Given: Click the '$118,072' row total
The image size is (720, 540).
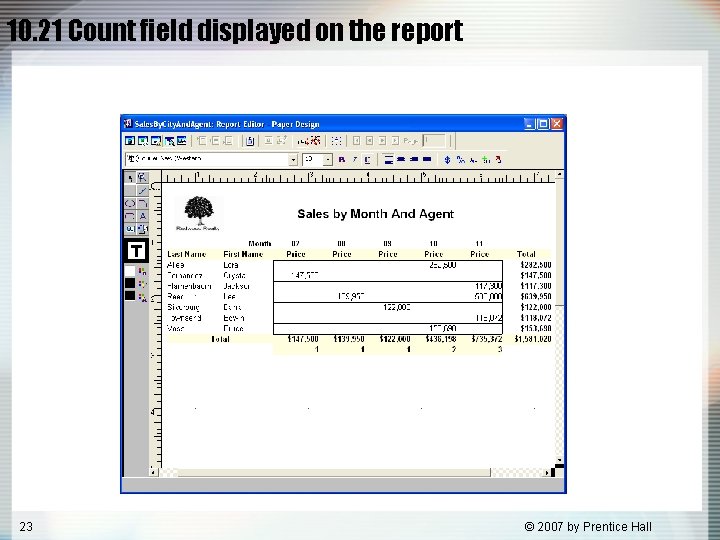Looking at the screenshot, I should (x=536, y=318).
